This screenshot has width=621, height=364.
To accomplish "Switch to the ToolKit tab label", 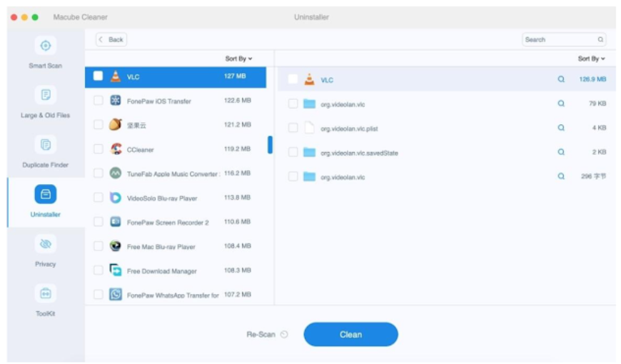I will coord(45,313).
